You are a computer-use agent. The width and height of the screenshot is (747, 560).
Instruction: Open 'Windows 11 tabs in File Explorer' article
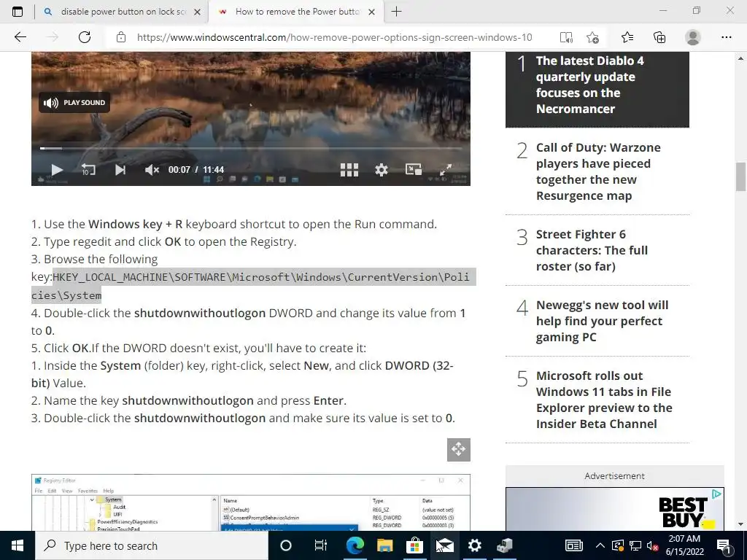[x=604, y=400]
